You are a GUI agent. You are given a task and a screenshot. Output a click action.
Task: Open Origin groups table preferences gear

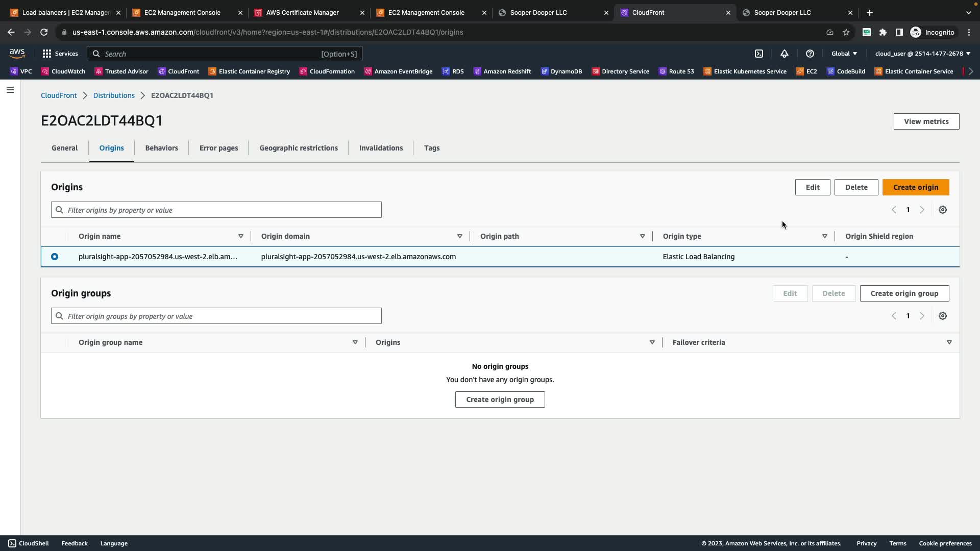[943, 316]
